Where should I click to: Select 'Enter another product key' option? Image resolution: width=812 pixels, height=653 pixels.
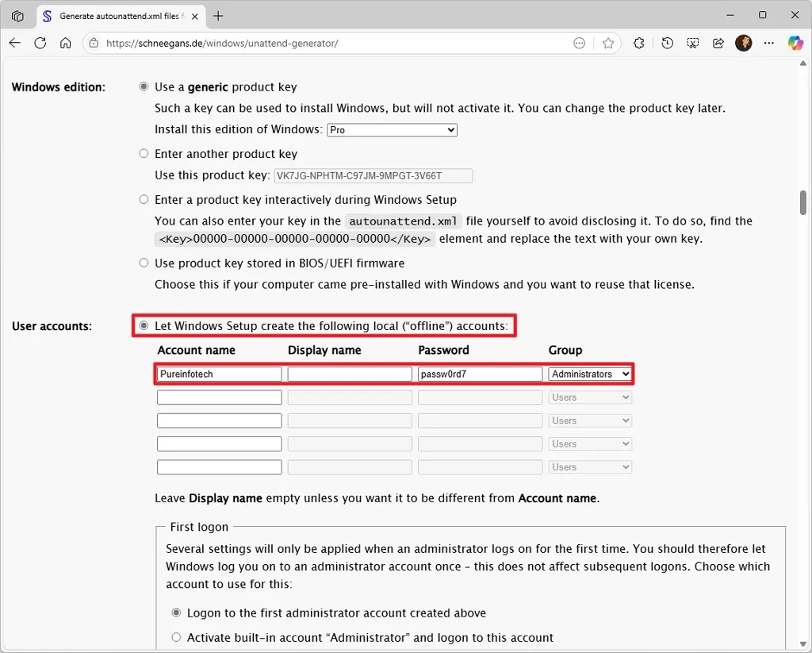point(144,153)
